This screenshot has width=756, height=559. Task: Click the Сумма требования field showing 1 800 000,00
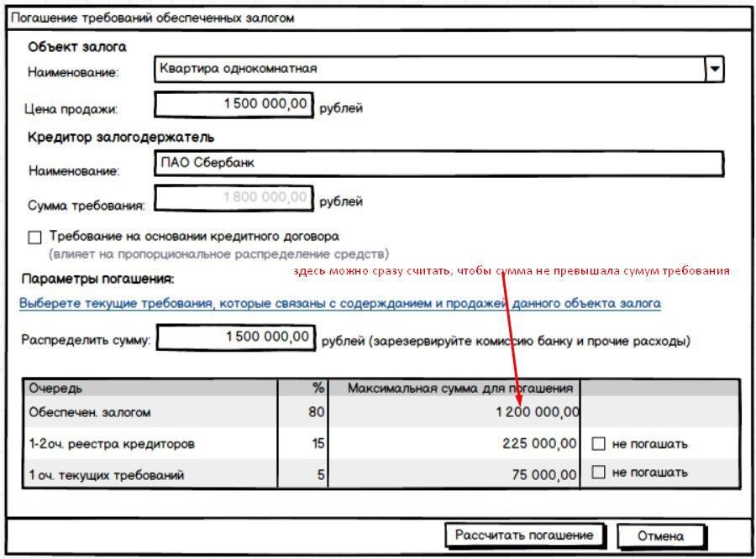point(234,199)
